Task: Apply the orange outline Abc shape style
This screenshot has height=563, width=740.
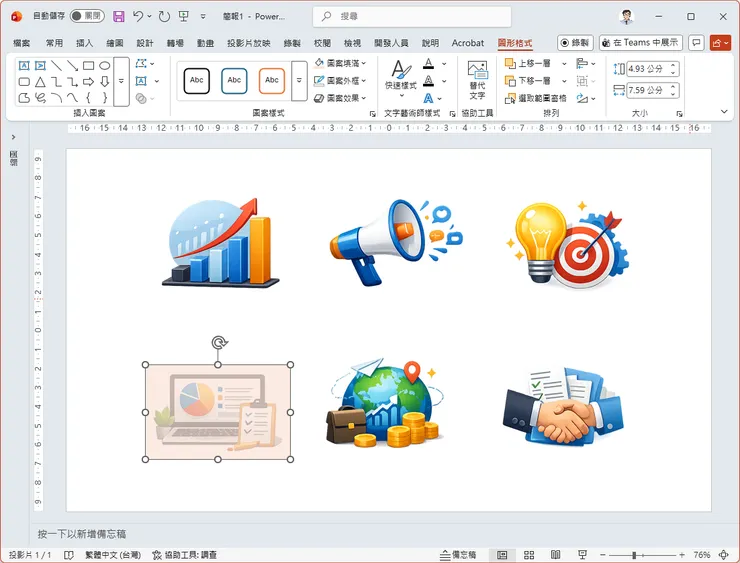Action: [272, 81]
